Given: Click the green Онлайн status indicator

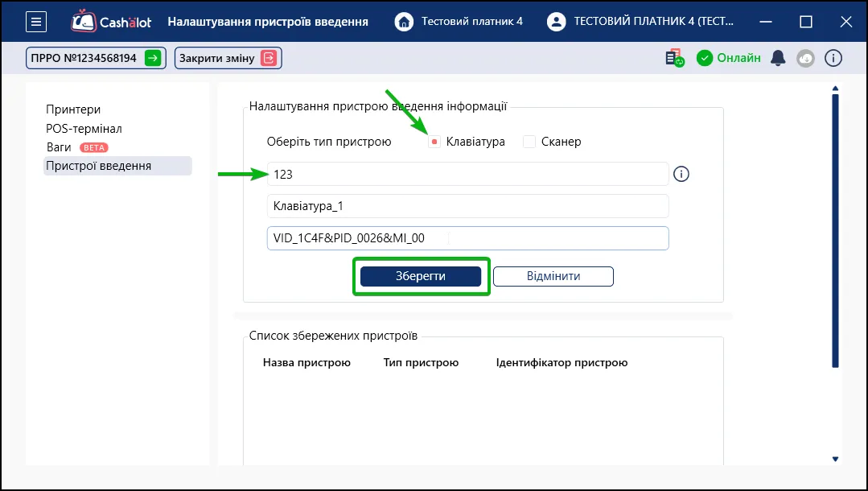Looking at the screenshot, I should pyautogui.click(x=729, y=58).
